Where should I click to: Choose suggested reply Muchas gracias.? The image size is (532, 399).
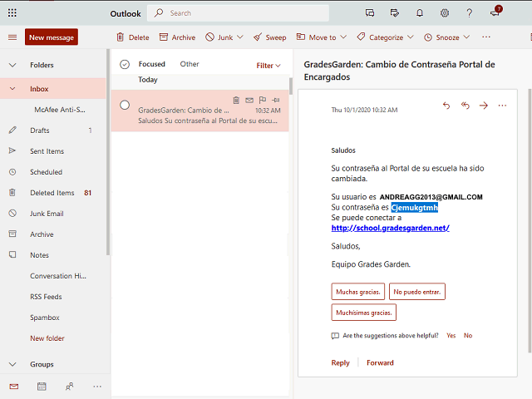pyautogui.click(x=358, y=292)
